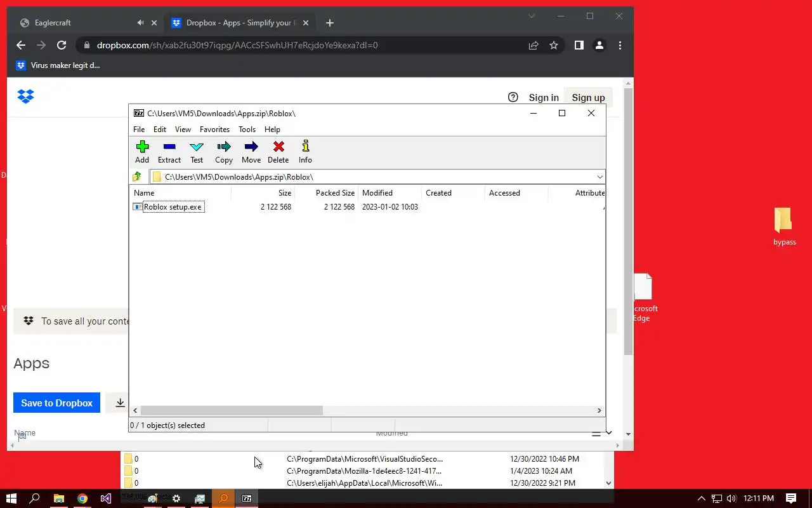Sort by the Accessed column header
Screen dimensions: 812x508
click(516, 193)
